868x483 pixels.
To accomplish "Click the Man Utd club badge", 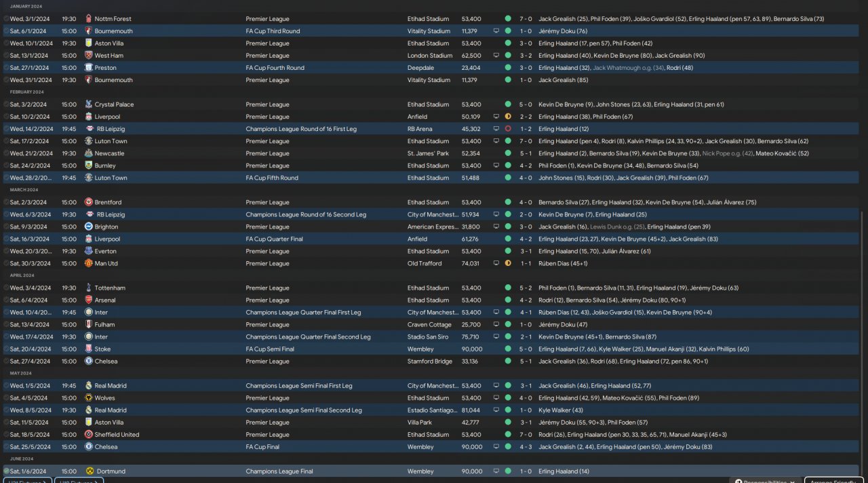I will click(x=88, y=263).
